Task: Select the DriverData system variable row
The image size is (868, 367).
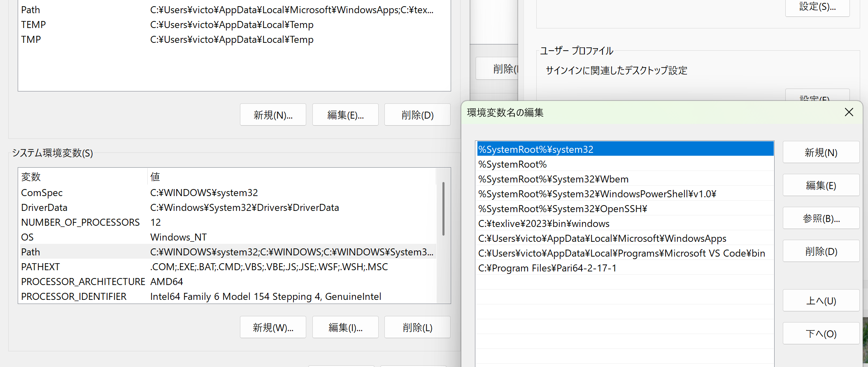Action: 228,207
